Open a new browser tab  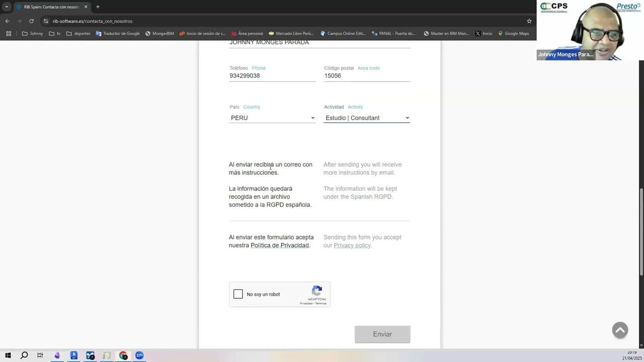click(x=98, y=7)
